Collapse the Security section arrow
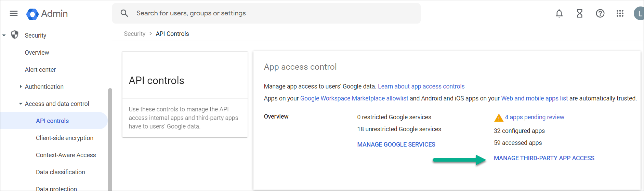 coord(4,35)
